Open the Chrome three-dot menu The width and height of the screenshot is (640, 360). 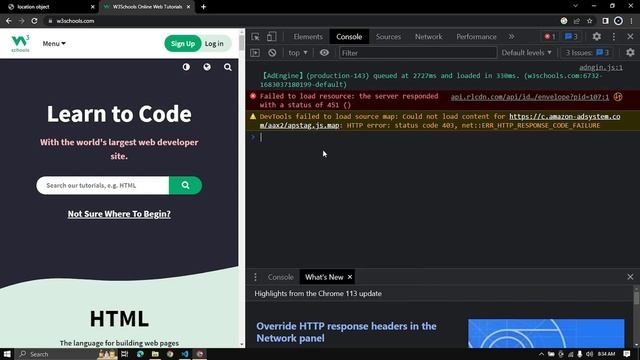pos(631,21)
